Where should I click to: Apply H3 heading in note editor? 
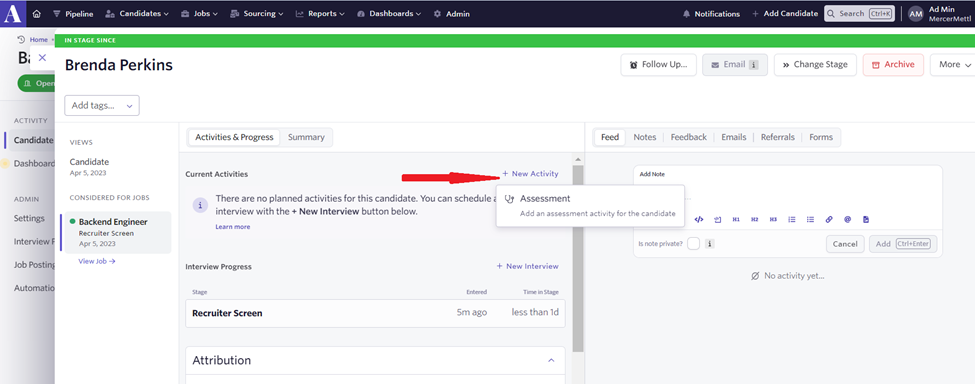tap(773, 219)
